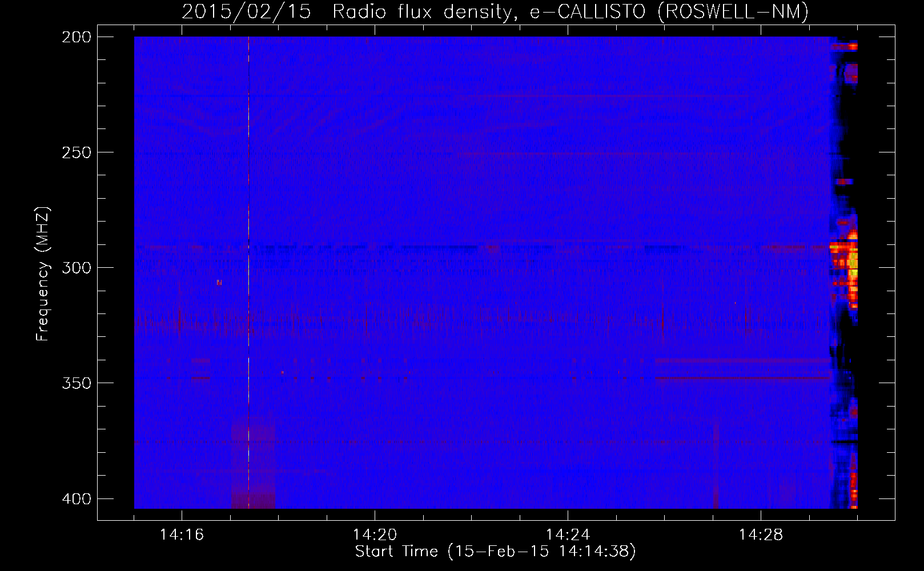Click the Start Time axis caption
The width and height of the screenshot is (924, 571).
495,552
